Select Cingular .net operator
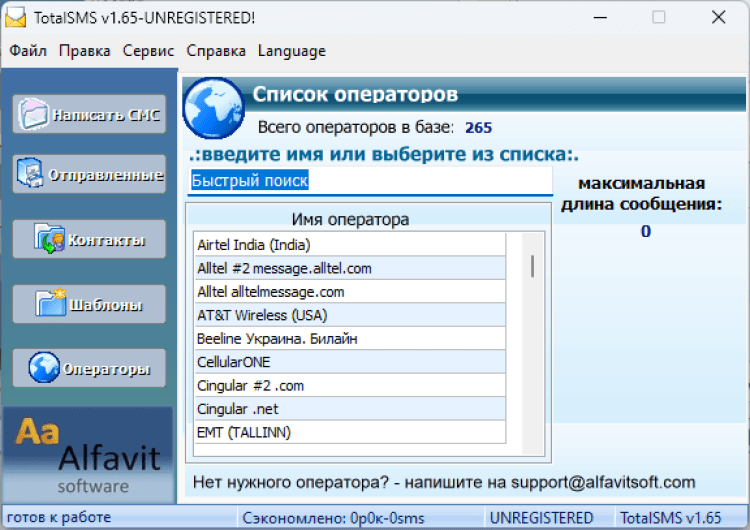 [x=350, y=409]
